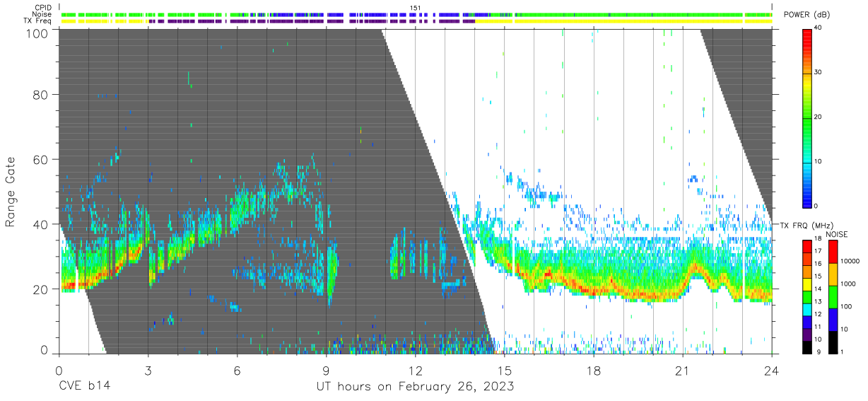The height and width of the screenshot is (401, 868).
Task: Click UT hours axis tick '6'
Action: pos(237,371)
